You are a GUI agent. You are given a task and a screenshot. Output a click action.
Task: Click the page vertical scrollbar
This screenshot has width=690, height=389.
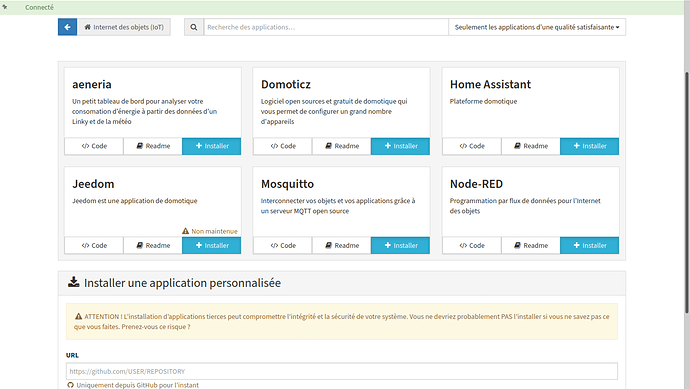coord(687,192)
